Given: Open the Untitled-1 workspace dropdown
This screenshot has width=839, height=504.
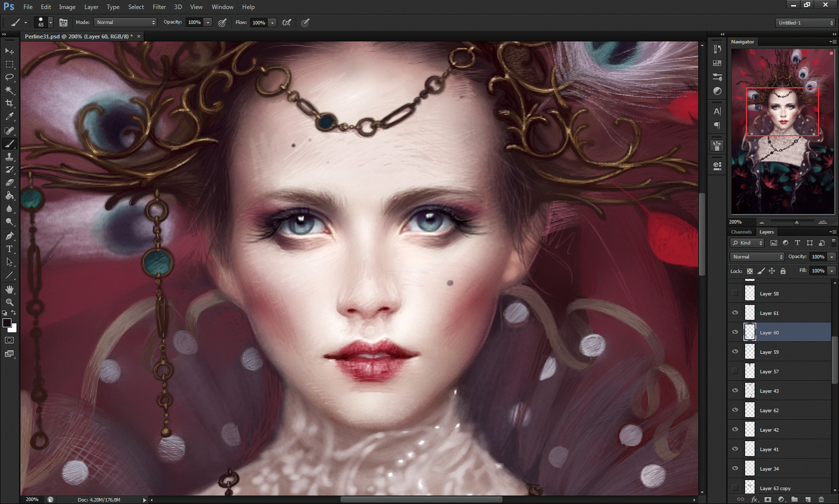Looking at the screenshot, I should 806,22.
